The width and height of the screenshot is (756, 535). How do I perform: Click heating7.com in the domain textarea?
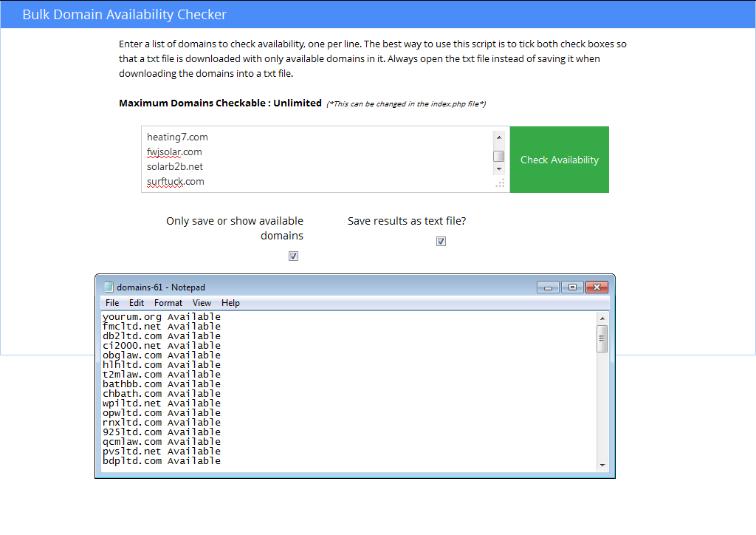tap(177, 137)
